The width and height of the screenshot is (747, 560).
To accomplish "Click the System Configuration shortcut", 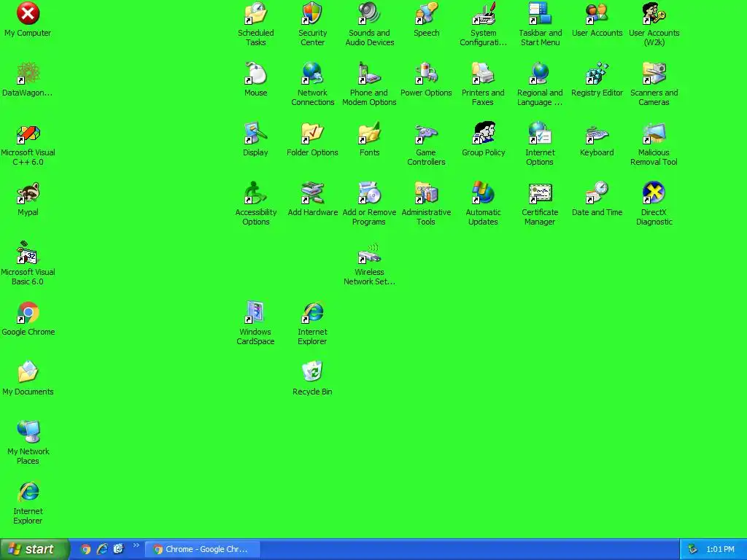I will pos(483,13).
